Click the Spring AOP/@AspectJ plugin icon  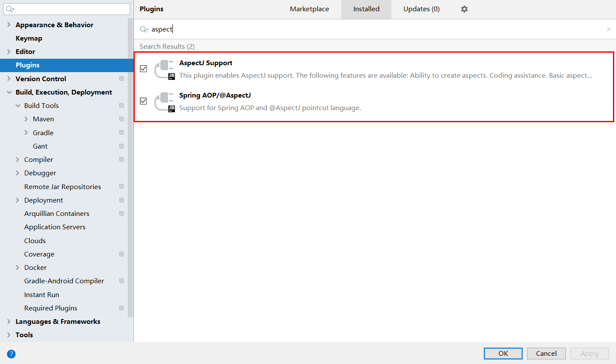165,102
